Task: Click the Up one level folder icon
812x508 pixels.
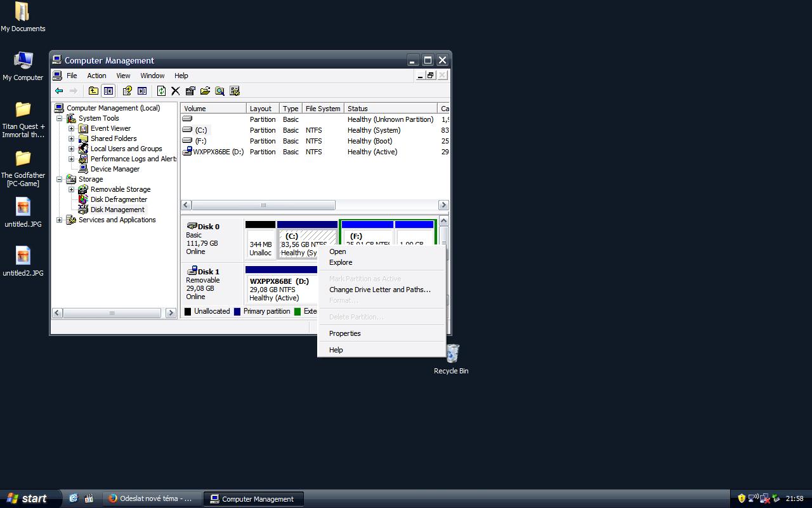Action: [x=93, y=91]
